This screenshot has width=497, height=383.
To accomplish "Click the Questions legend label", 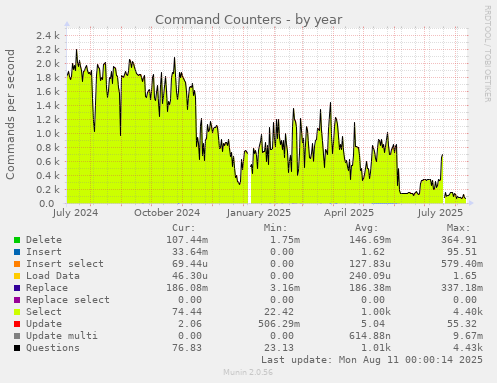I will tap(53, 348).
